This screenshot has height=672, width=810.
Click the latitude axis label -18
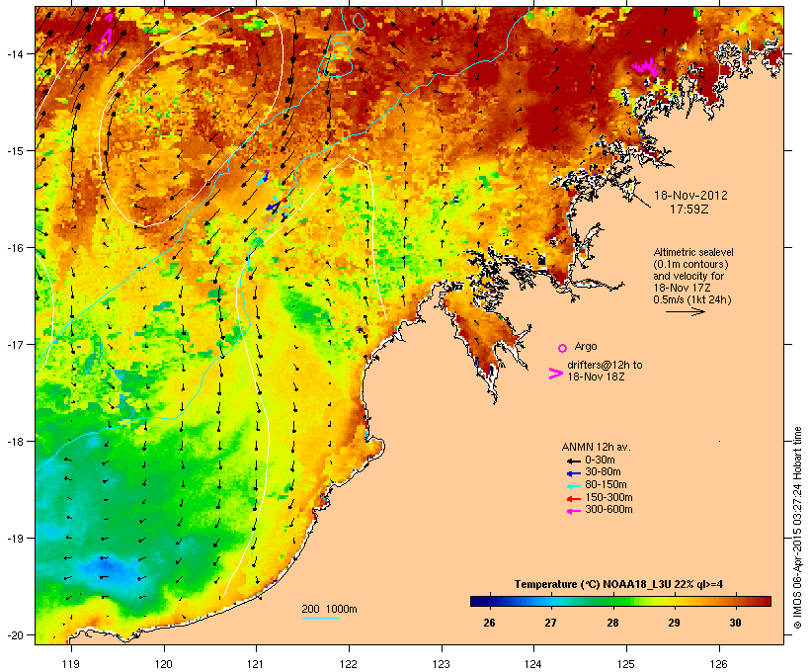[15, 441]
